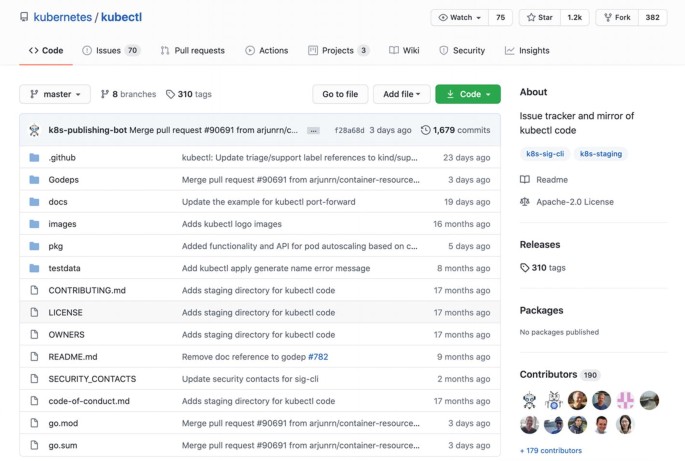685x461 pixels.
Task: Click the k8s-staging topic tag
Action: (x=601, y=154)
